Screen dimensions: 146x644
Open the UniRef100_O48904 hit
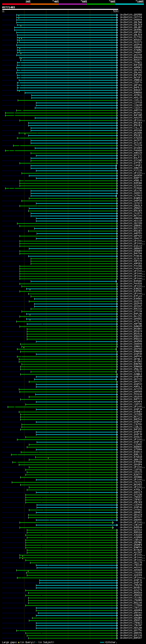click(x=131, y=20)
